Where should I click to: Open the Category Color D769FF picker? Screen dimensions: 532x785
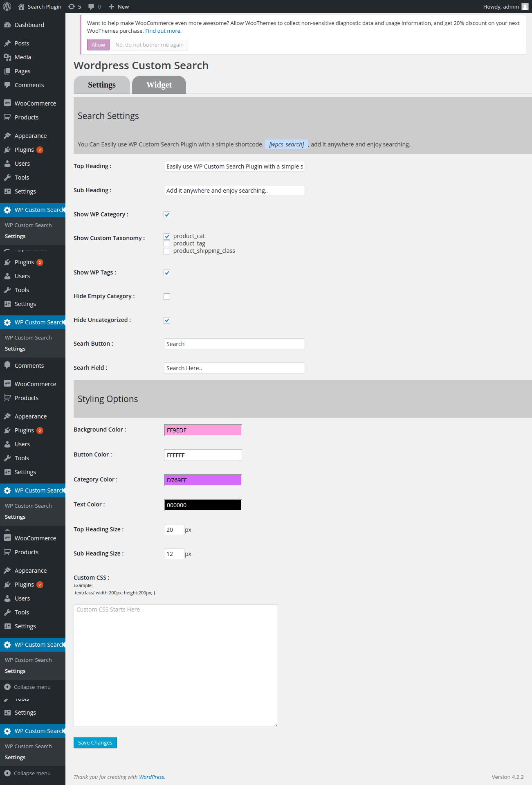pos(203,480)
